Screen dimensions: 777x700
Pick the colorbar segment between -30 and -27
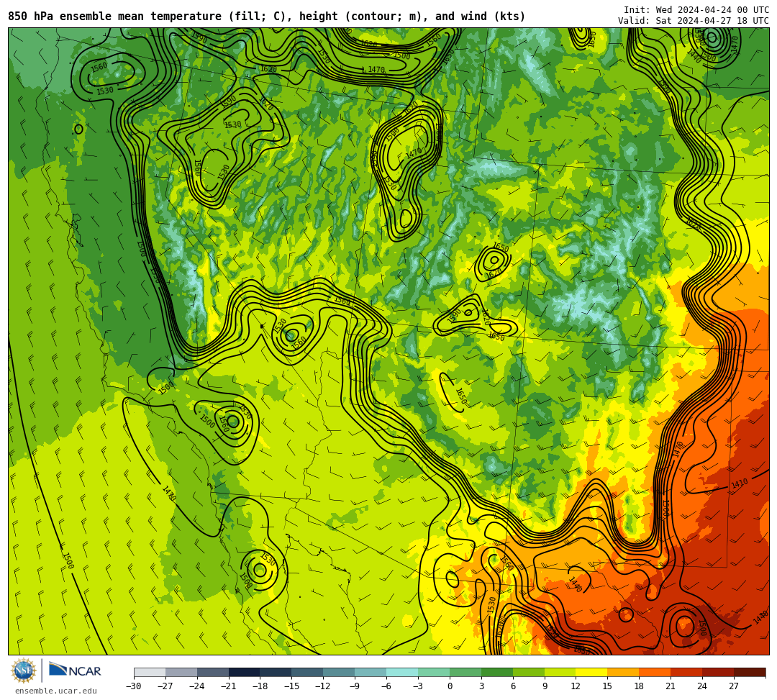click(x=150, y=672)
